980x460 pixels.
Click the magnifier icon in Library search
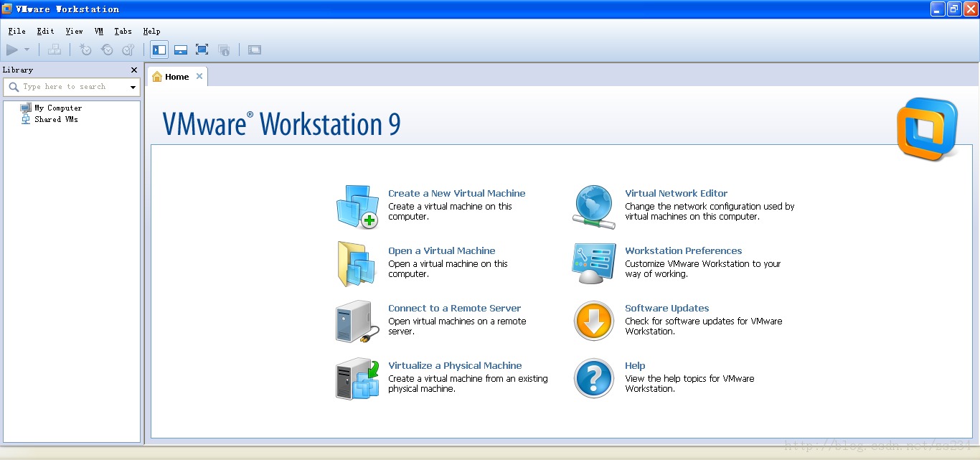[14, 87]
